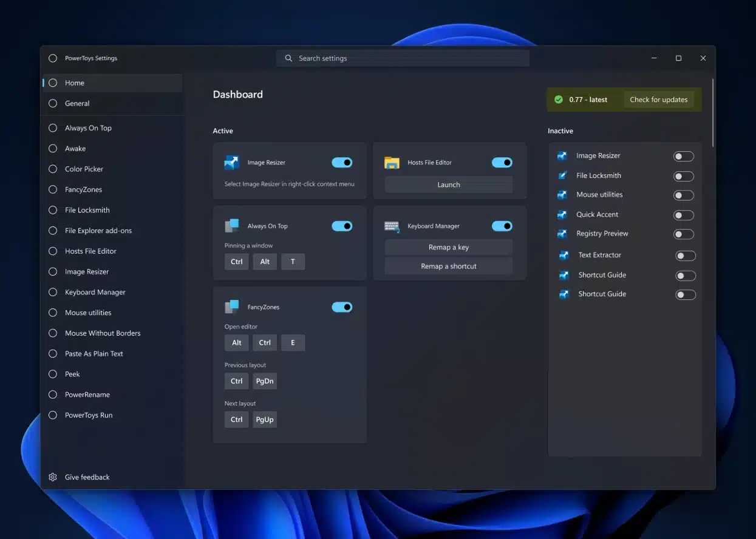
Task: Click the Hosts File Editor folder icon
Action: 391,162
